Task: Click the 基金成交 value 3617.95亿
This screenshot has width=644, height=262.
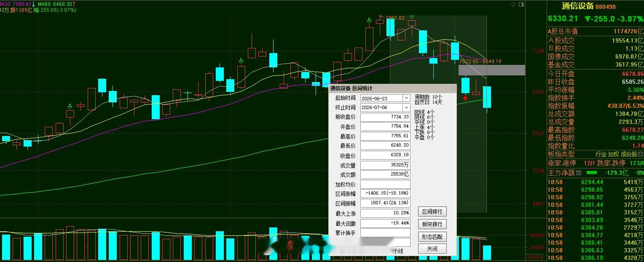Action: point(629,65)
